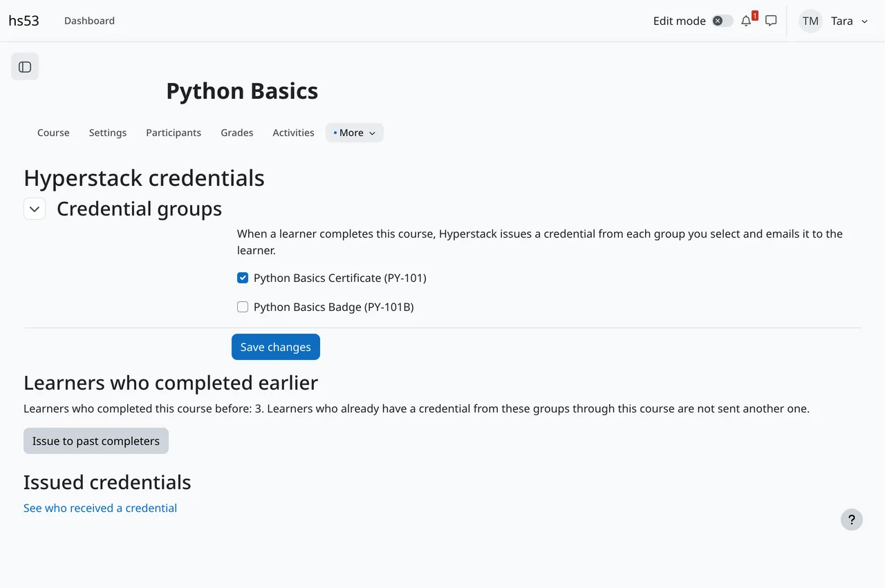The height and width of the screenshot is (588, 885).
Task: Open the notifications bell
Action: coord(746,21)
